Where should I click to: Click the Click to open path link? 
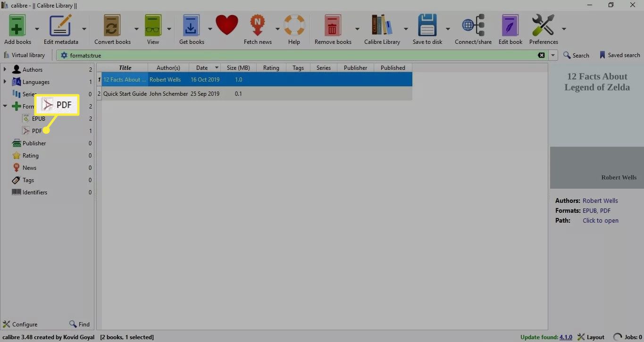[600, 220]
